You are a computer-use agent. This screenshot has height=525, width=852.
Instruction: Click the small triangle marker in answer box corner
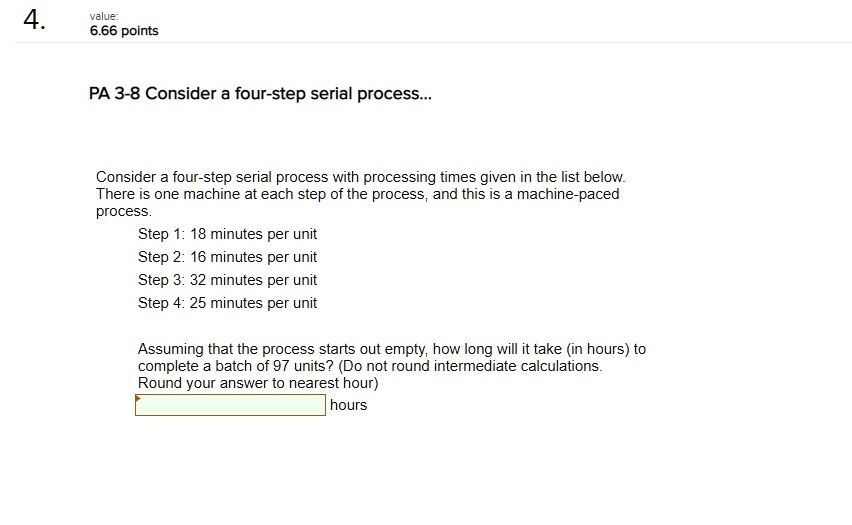[139, 398]
